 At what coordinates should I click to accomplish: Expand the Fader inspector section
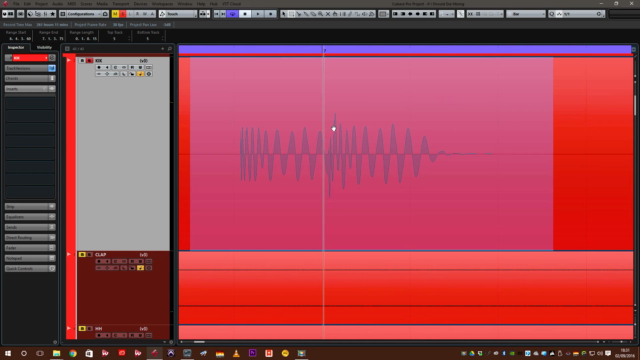(x=30, y=248)
